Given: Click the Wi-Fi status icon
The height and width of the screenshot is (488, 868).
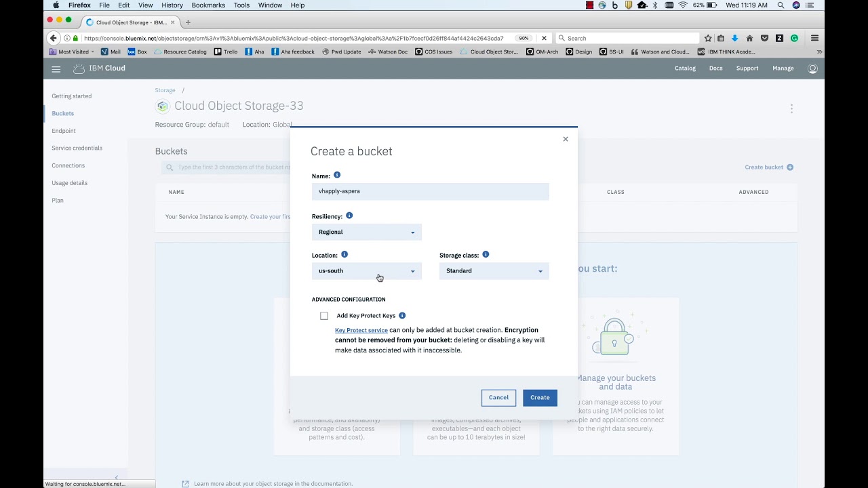Looking at the screenshot, I should pos(683,5).
